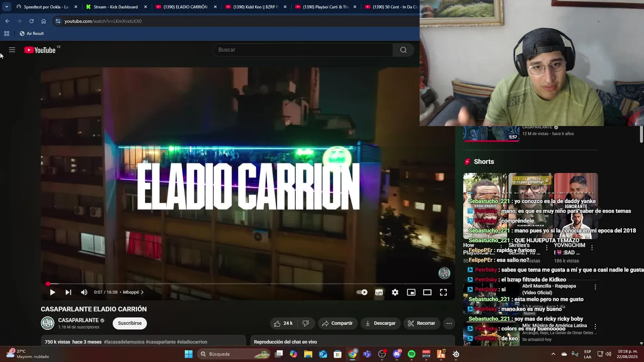Screen dimensions: 644x362
Task: Open options for Mix: Música de América Latina
Action: pos(595,326)
